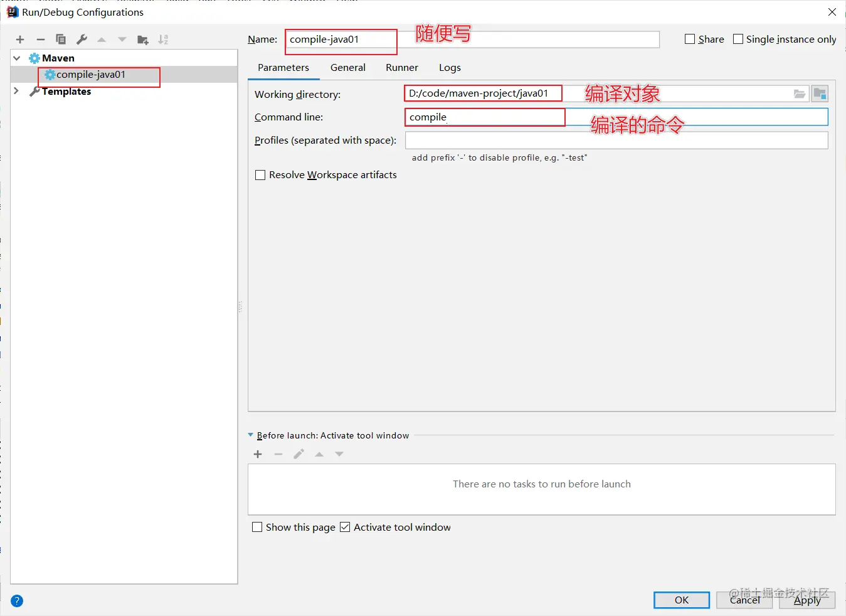Sort configurations alphabetically

pyautogui.click(x=163, y=40)
